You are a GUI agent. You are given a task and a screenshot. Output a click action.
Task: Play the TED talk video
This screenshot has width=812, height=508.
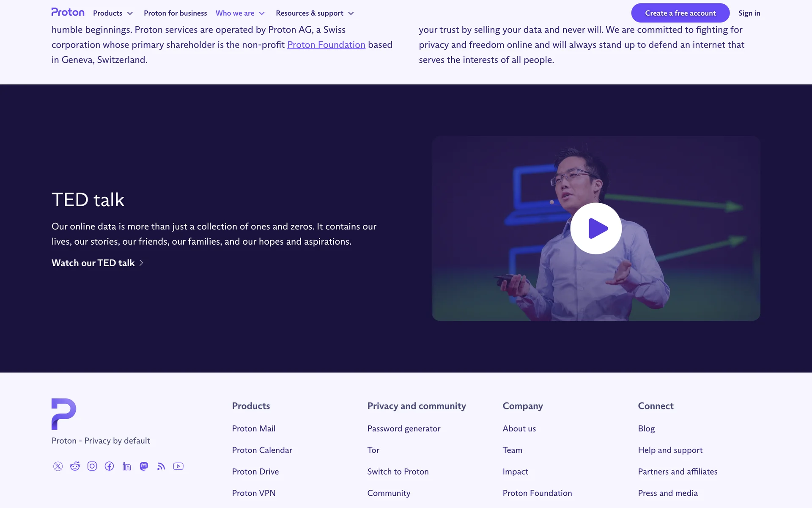[x=596, y=229]
